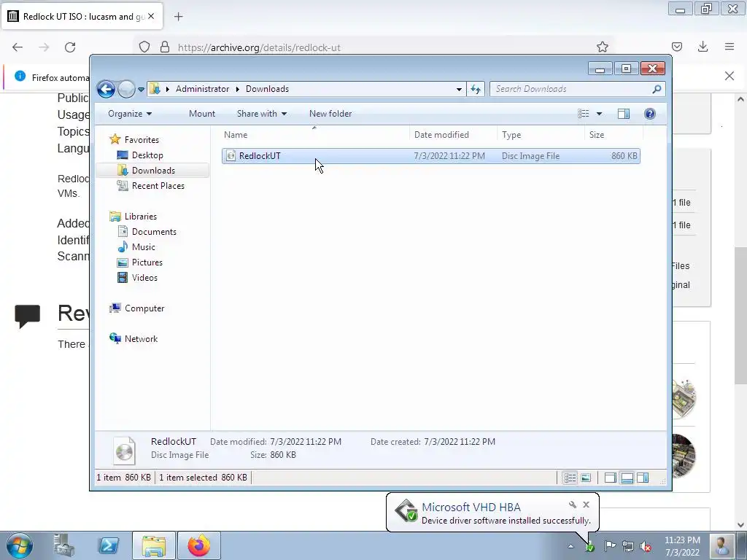The image size is (747, 560).
Task: Click the Firefox back button
Action: tap(18, 47)
